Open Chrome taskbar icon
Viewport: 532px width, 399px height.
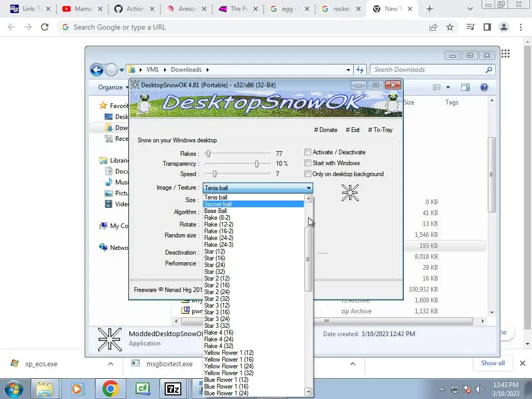pyautogui.click(x=110, y=389)
